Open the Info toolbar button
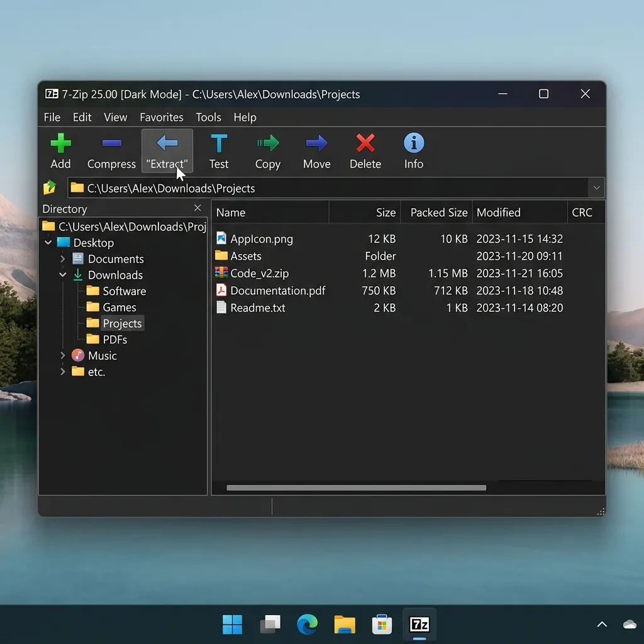The image size is (644, 644). [x=414, y=151]
